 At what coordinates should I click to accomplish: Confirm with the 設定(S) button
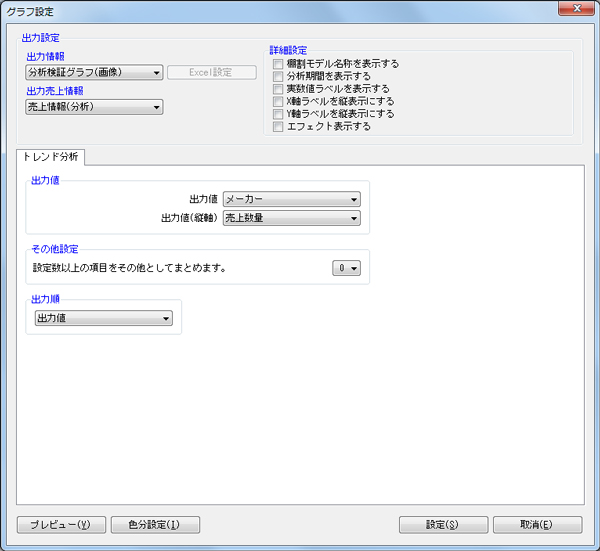(443, 525)
